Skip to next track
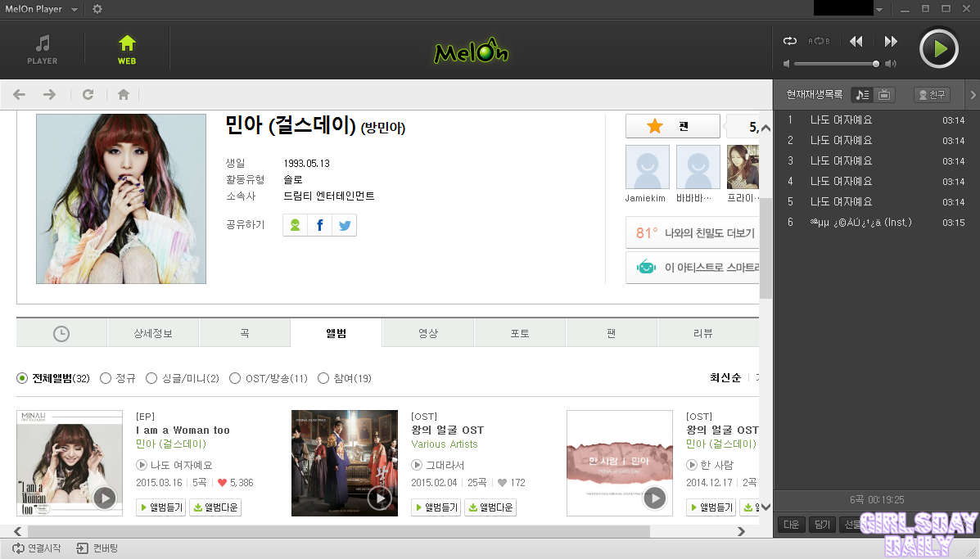Viewport: 980px width, 559px height. 891,41
